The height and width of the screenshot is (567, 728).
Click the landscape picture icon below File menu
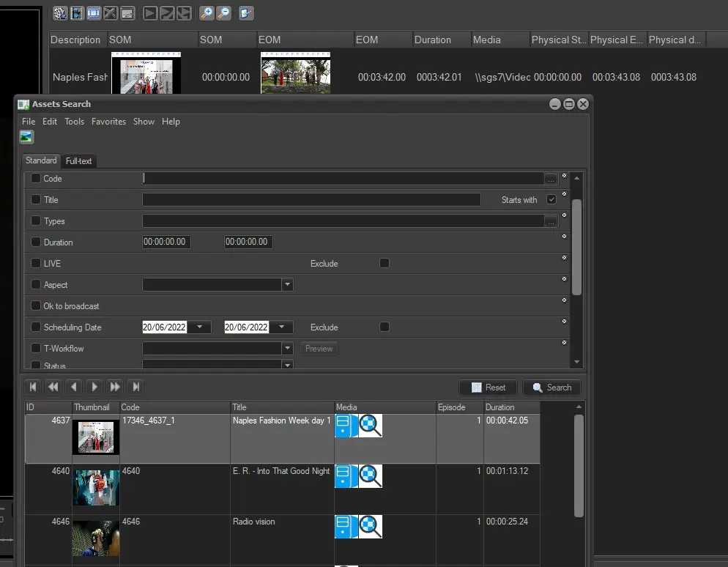[26, 137]
